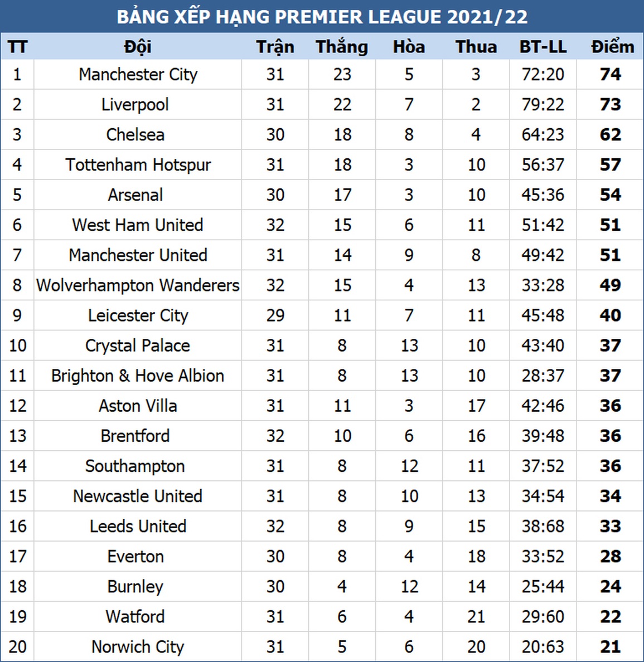Click the table title Premier League 2021/22

point(322,17)
